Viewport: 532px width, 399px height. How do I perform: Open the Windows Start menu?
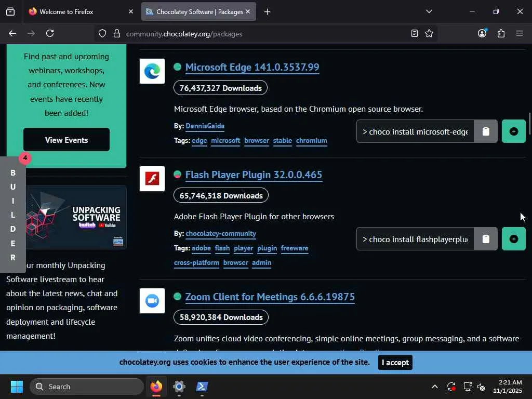click(17, 387)
